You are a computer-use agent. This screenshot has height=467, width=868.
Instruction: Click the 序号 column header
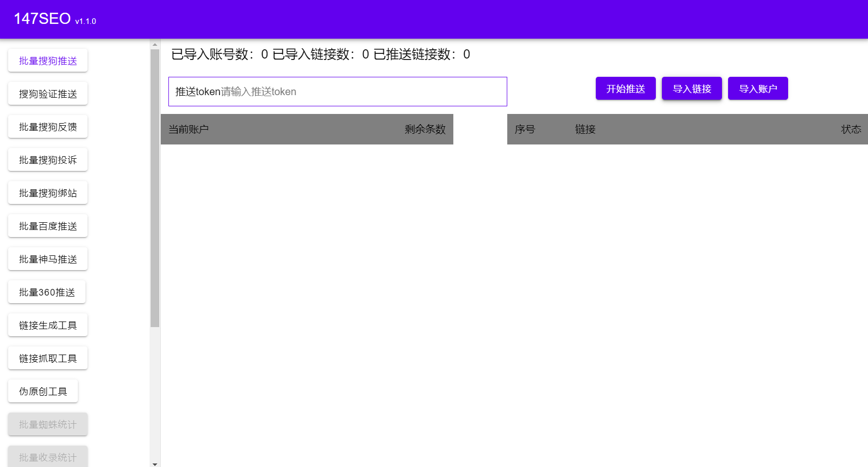click(525, 129)
